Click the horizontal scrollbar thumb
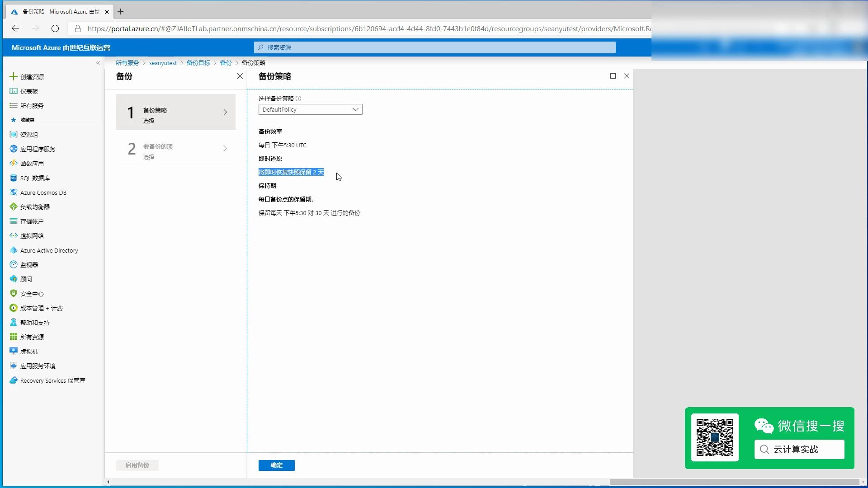Viewport: 868px width, 488px height. [734, 482]
